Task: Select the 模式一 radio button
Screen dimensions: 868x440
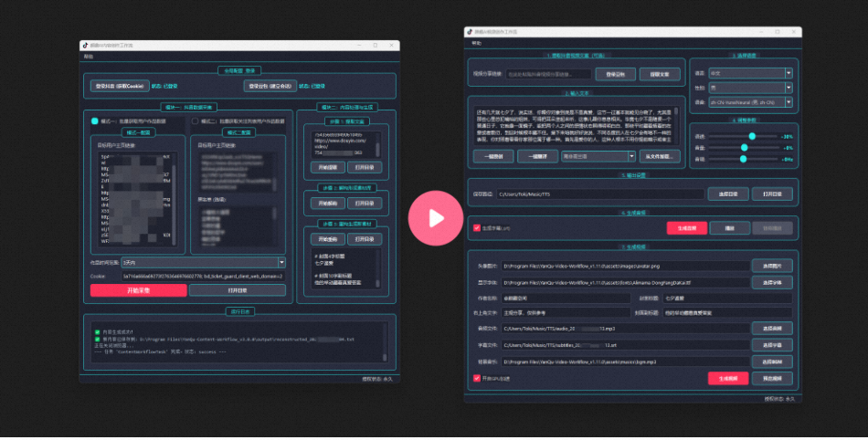Action: pos(94,120)
